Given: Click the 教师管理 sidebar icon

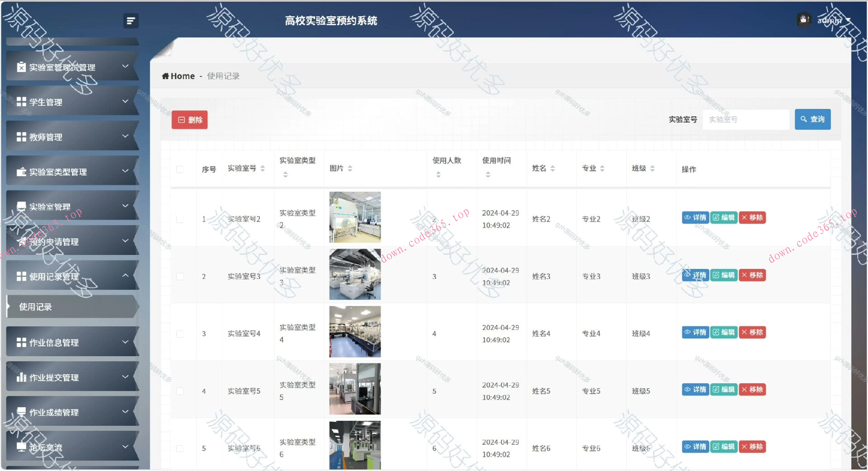Looking at the screenshot, I should 20,137.
